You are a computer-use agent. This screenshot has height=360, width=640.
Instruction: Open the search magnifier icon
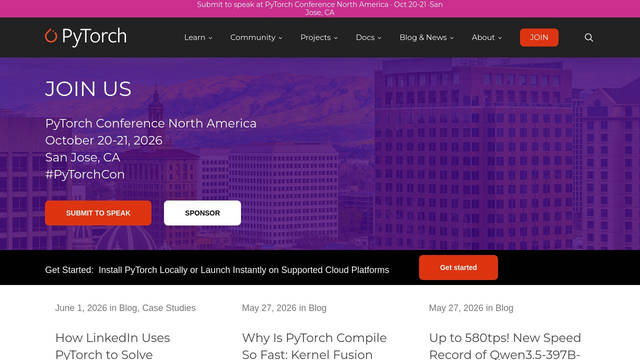[x=589, y=38]
